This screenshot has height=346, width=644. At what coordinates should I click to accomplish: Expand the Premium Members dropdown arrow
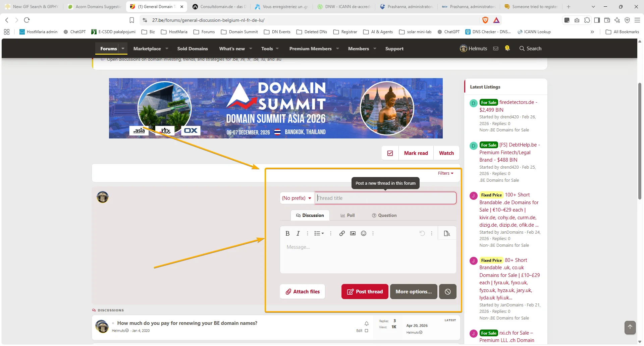pyautogui.click(x=337, y=49)
